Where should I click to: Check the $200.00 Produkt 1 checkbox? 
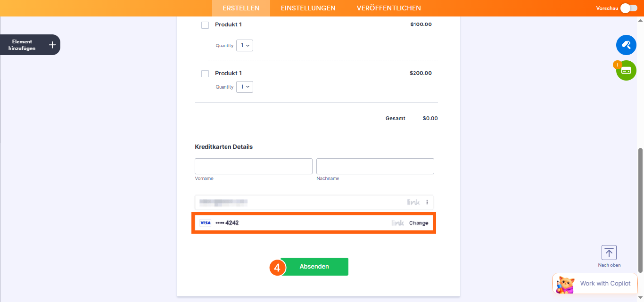205,73
